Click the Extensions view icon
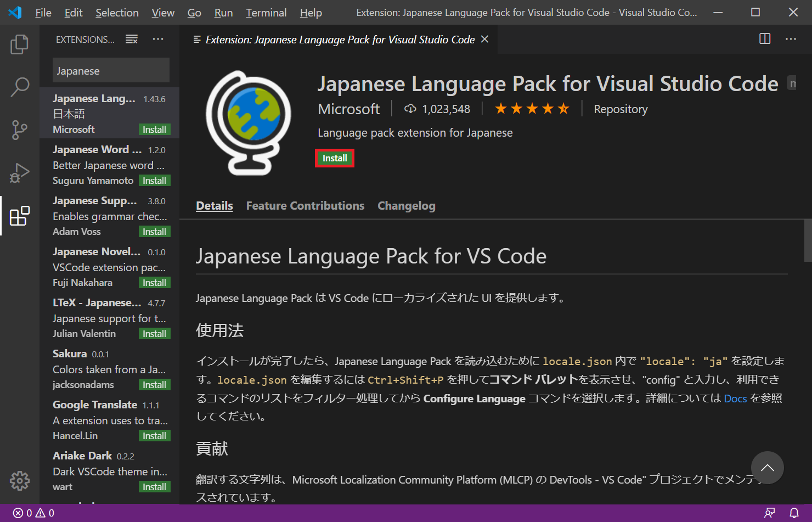The height and width of the screenshot is (522, 812). 20,216
